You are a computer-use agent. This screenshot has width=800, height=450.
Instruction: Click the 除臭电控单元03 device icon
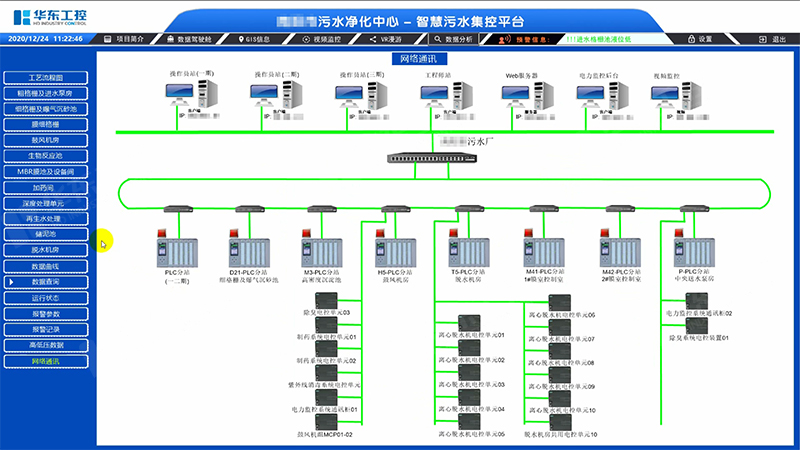pos(326,301)
